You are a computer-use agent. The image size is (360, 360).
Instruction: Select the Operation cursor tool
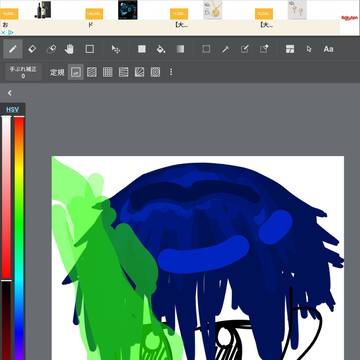(x=309, y=49)
